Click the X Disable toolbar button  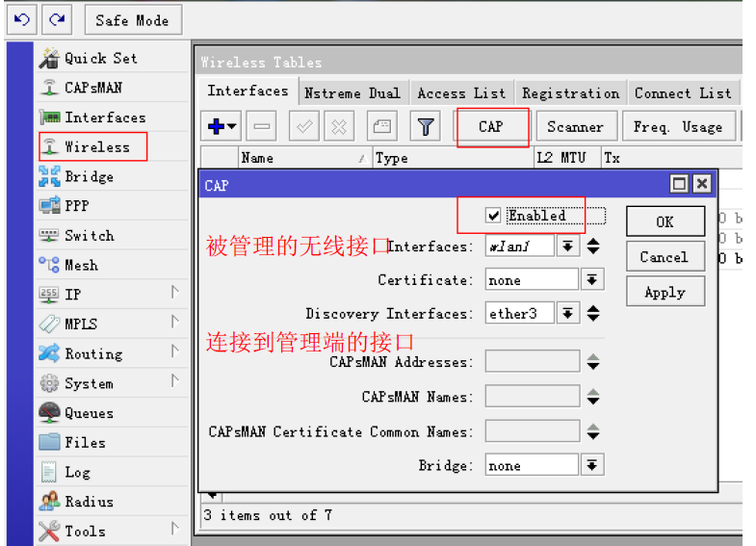click(x=339, y=126)
